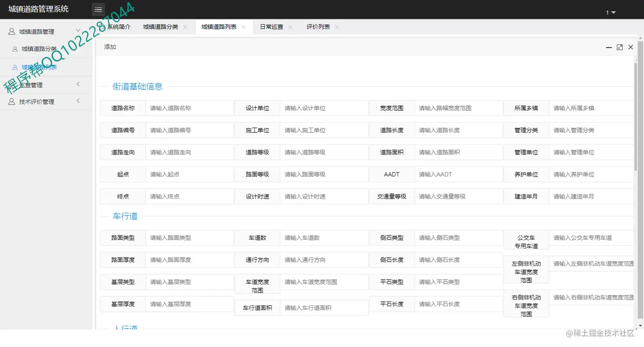Click the 设计时速 input field

coord(324,197)
